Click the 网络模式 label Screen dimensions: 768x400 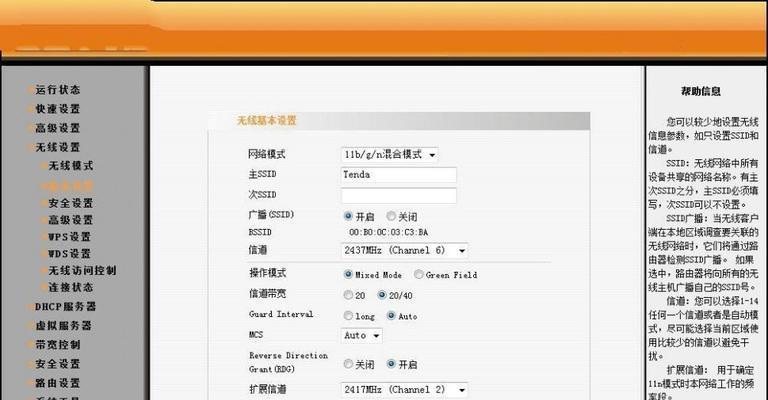click(266, 154)
